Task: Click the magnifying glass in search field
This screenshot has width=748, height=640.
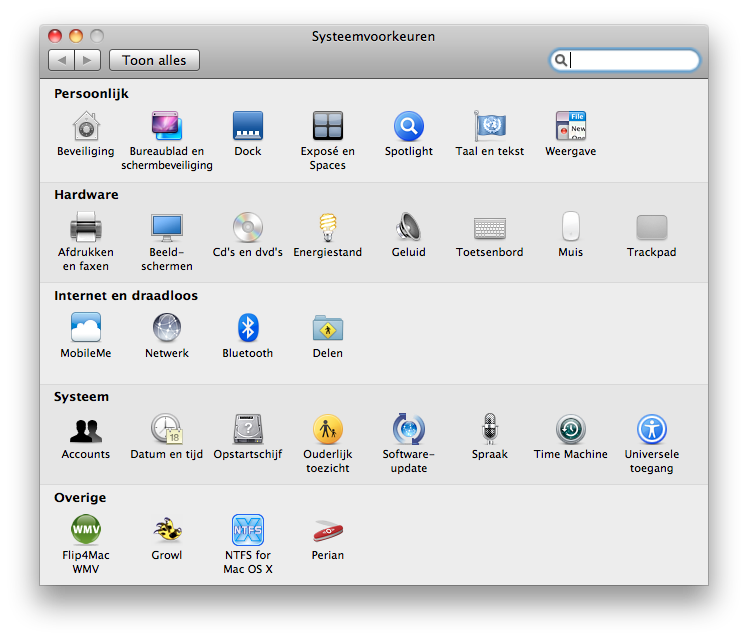Action: coord(561,60)
